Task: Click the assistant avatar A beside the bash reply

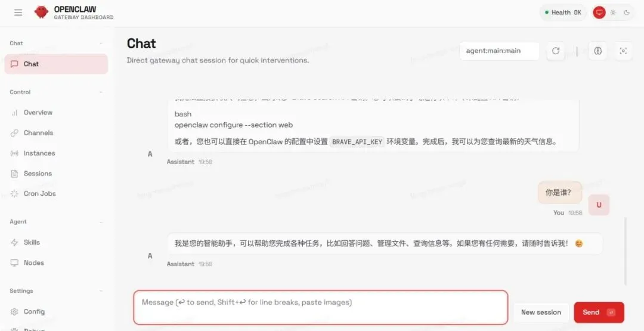Action: click(x=150, y=154)
